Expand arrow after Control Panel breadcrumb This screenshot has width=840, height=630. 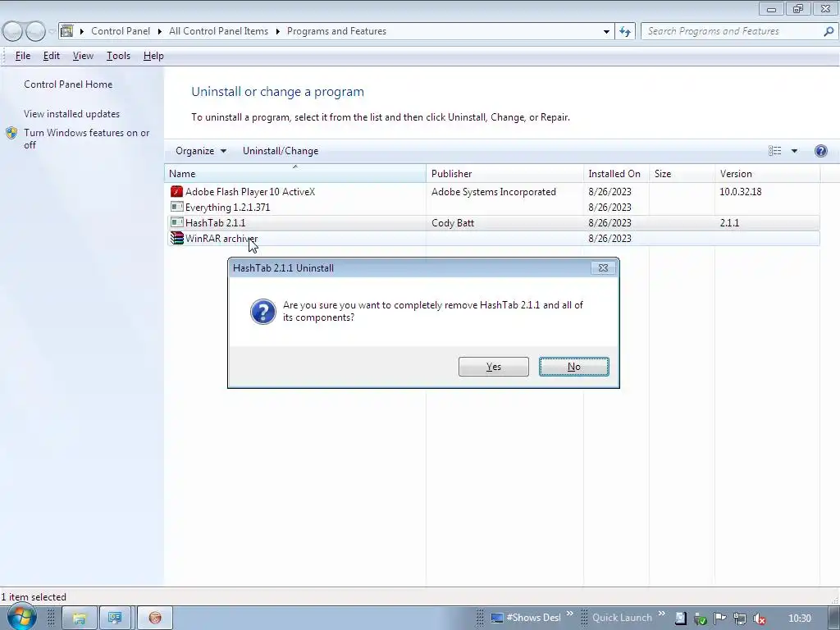click(x=160, y=31)
